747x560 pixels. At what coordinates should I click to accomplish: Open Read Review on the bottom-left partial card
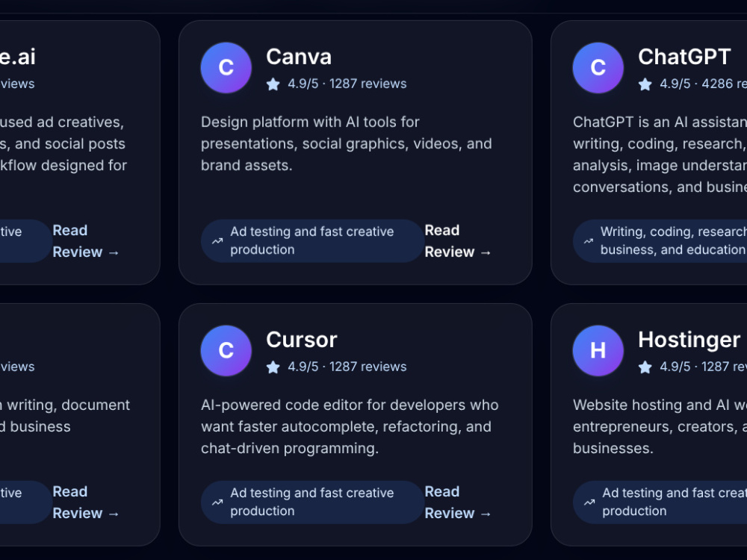(85, 503)
